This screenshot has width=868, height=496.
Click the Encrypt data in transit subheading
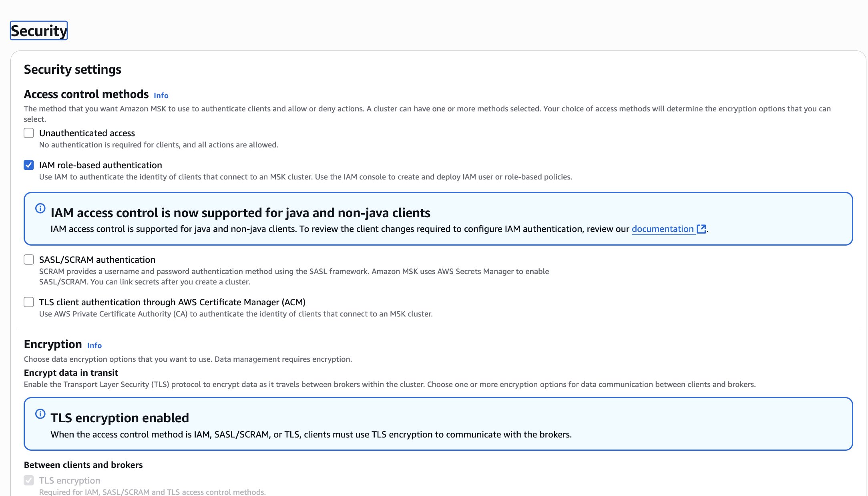pos(71,373)
